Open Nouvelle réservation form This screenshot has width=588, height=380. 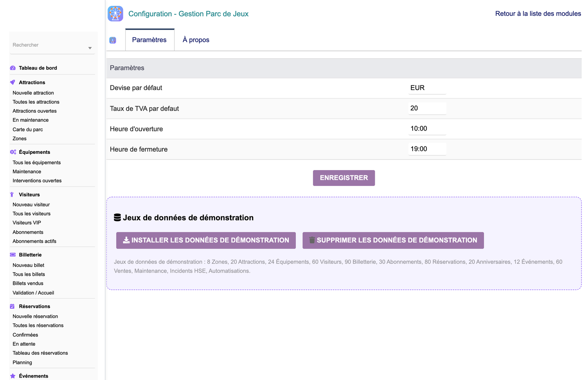[35, 317]
